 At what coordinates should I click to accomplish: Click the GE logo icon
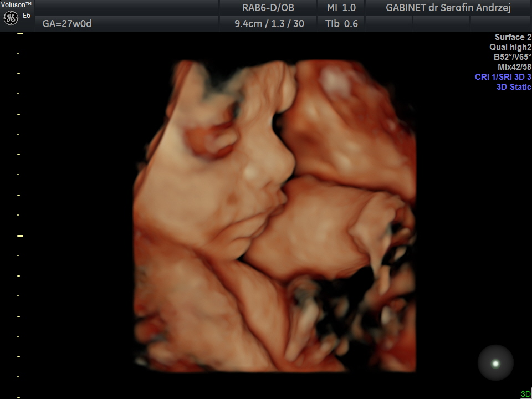click(11, 18)
